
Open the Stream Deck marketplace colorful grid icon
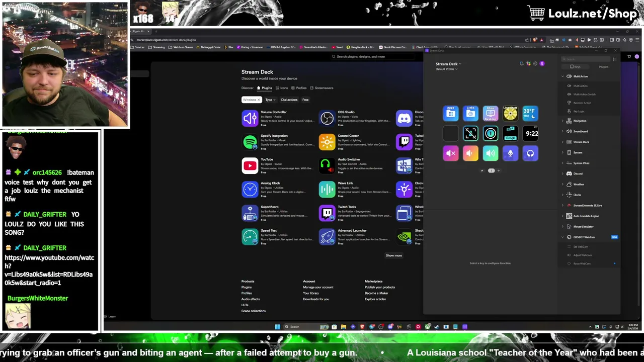pyautogui.click(x=528, y=64)
